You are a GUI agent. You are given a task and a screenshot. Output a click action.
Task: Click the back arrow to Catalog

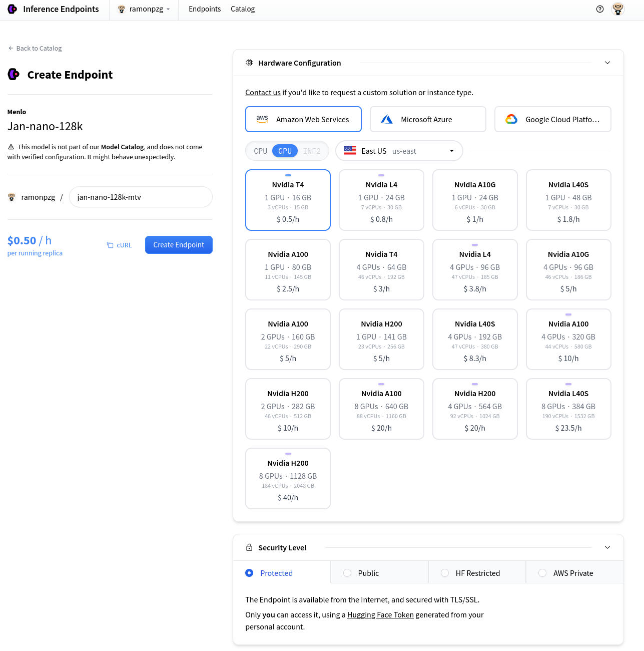click(11, 49)
